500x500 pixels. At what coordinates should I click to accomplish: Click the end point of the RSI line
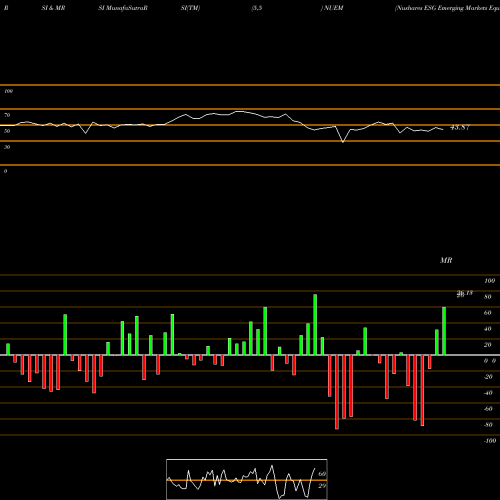click(x=443, y=129)
